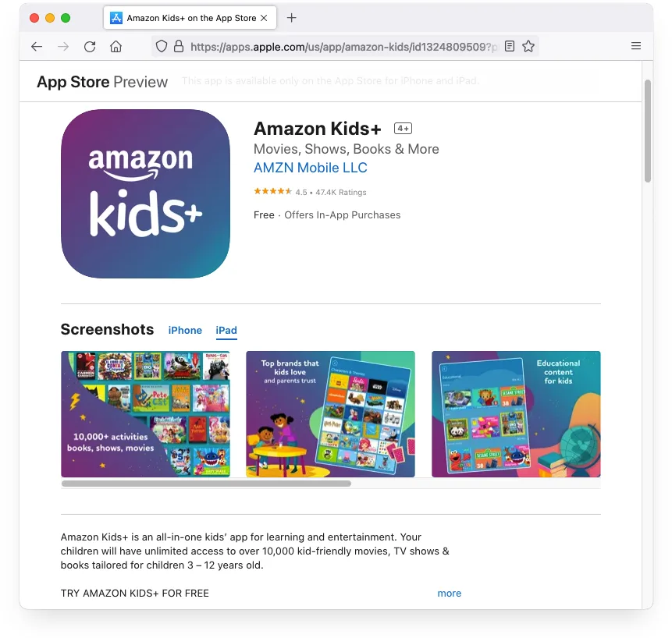Open the browser home page
This screenshot has width=672, height=638.
[116, 46]
